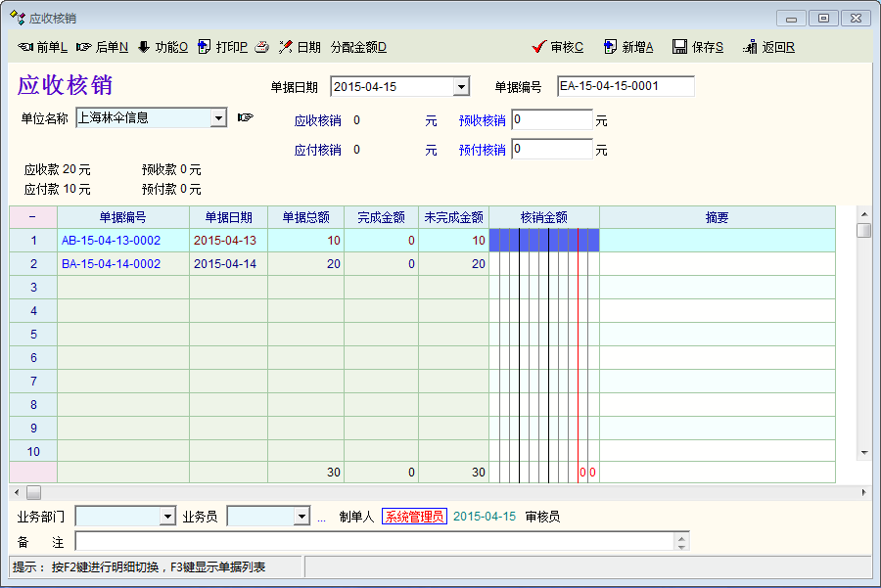Click the 备注 remarks text field
The height and width of the screenshot is (588, 881).
[372, 541]
